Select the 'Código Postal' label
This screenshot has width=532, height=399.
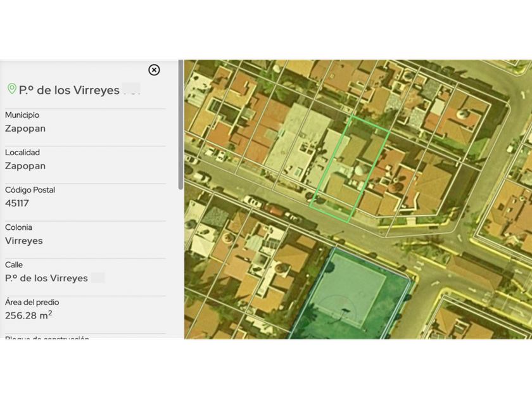(30, 190)
